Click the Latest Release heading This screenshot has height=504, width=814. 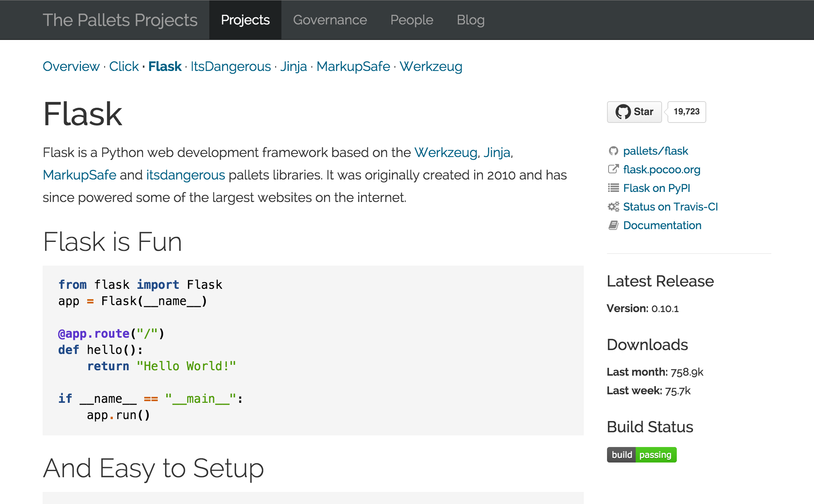tap(660, 281)
